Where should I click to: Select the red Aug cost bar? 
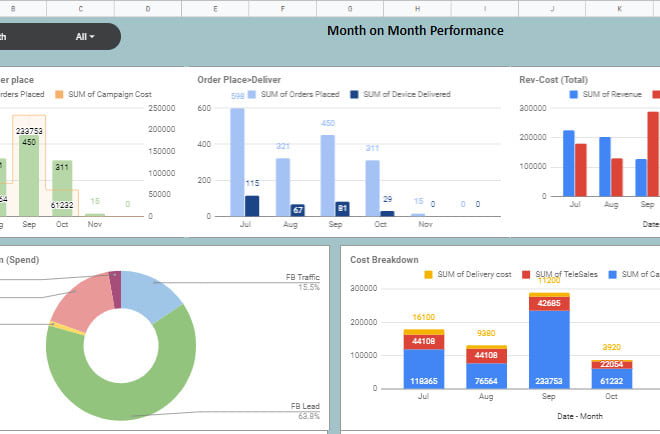tap(617, 177)
